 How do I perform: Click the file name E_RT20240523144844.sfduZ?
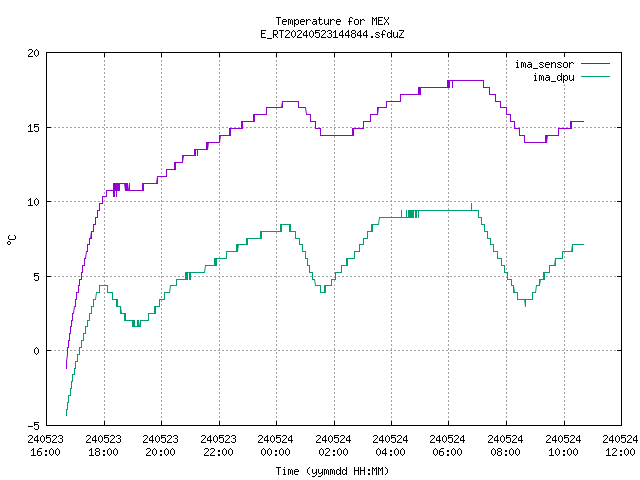tap(332, 34)
